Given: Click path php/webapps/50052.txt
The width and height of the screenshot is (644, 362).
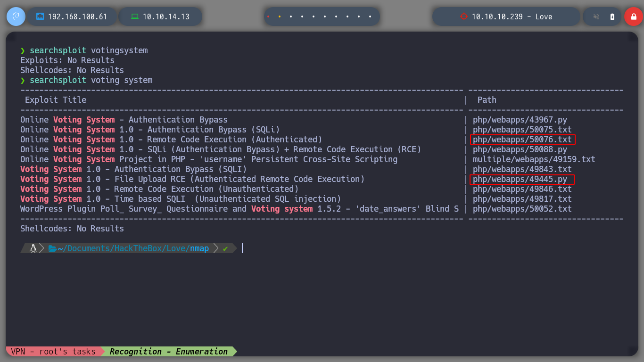Looking at the screenshot, I should (x=522, y=209).
